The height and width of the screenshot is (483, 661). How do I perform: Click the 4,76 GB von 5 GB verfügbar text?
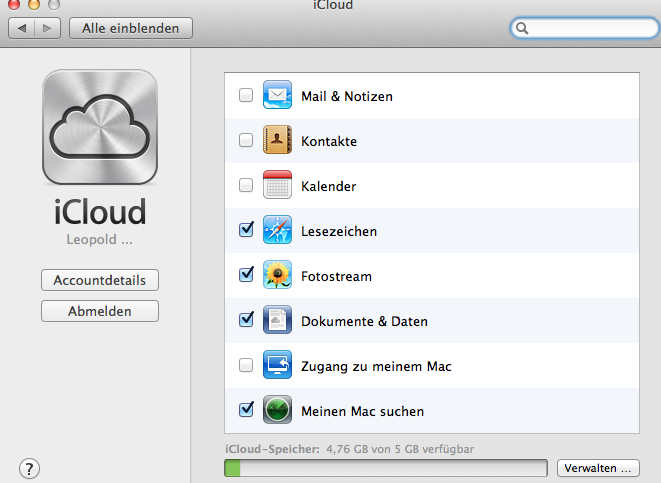400,449
